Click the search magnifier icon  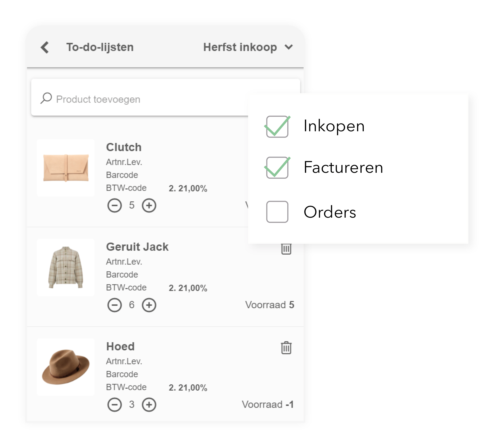(x=46, y=98)
